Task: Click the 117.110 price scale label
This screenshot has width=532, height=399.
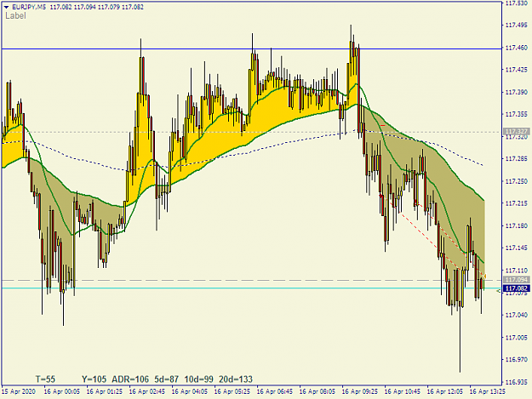Action: 517,271
